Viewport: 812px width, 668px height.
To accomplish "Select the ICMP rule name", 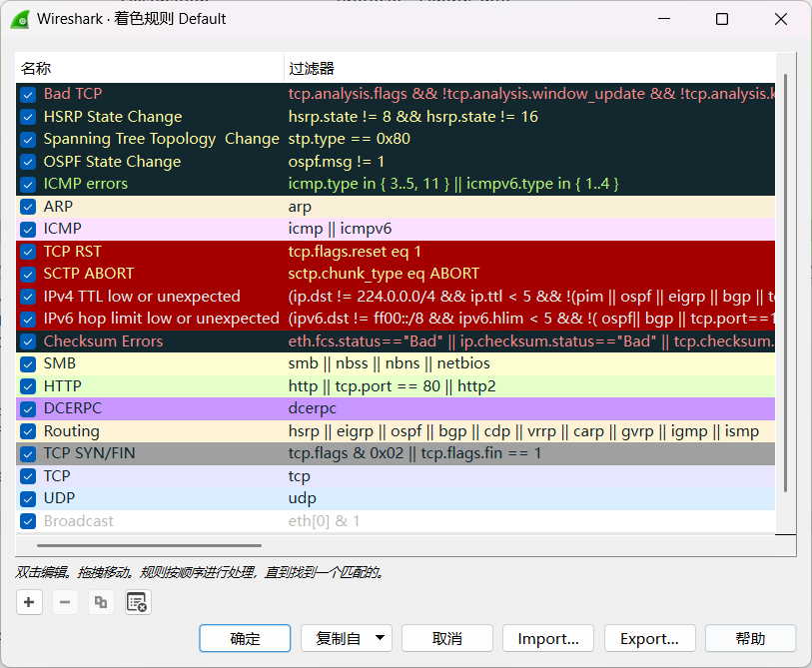I will [62, 229].
